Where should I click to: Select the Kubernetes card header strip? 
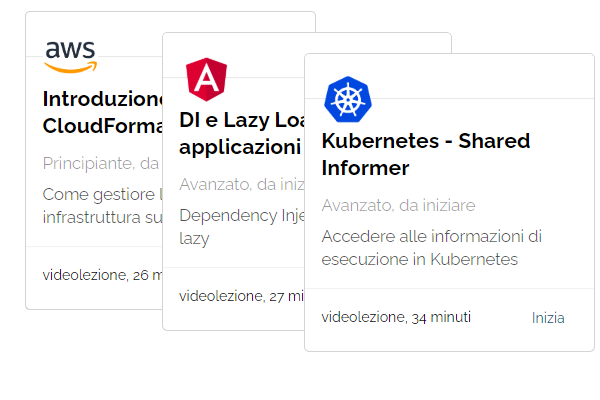[450, 76]
